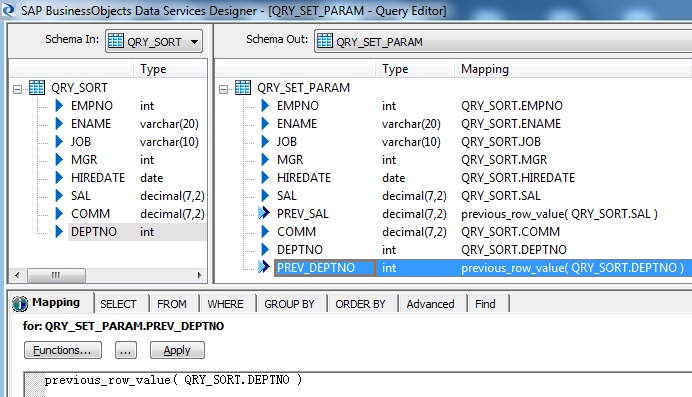This screenshot has width=692, height=397.
Task: Click the column arrow icon for output HIREDATE
Action: 265,177
